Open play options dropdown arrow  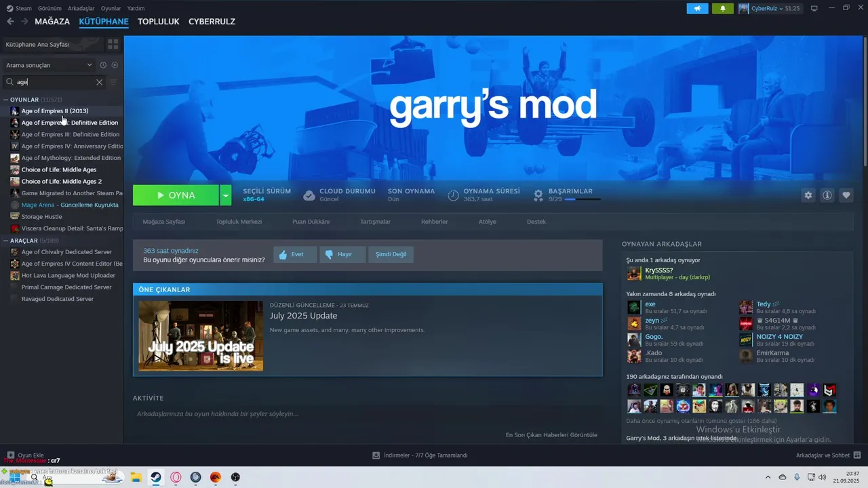pyautogui.click(x=226, y=195)
